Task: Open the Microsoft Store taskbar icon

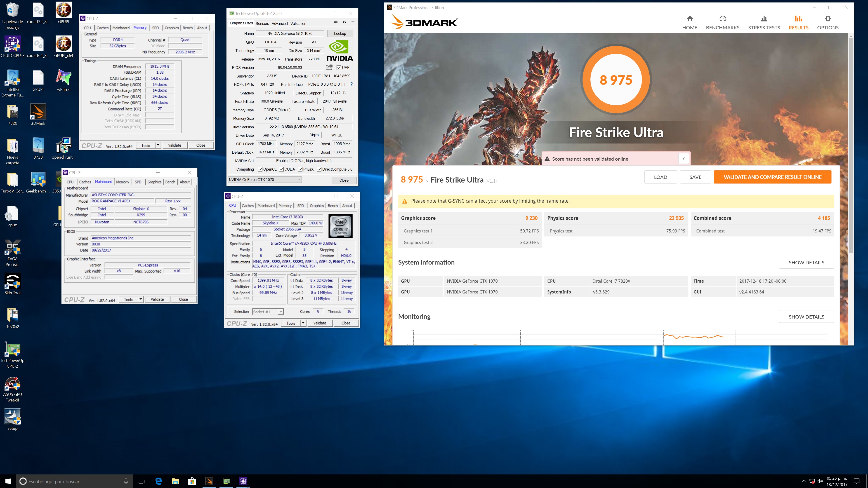Action: tap(192, 481)
